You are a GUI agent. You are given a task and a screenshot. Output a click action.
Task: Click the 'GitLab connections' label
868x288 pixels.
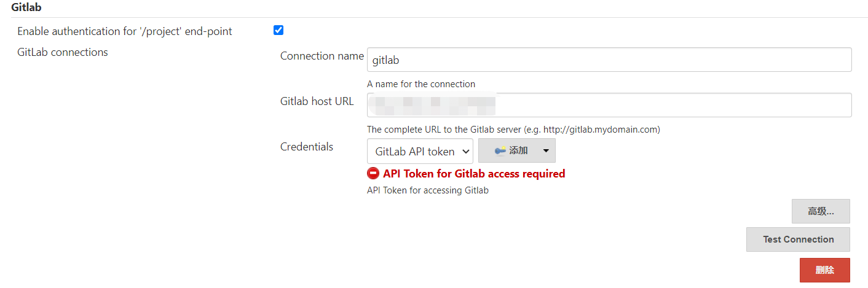coord(63,52)
